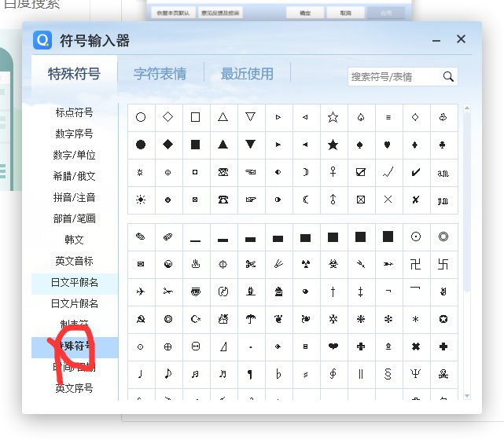The image size is (504, 440).
Task: Choose the 英文音标 category
Action: click(x=74, y=261)
